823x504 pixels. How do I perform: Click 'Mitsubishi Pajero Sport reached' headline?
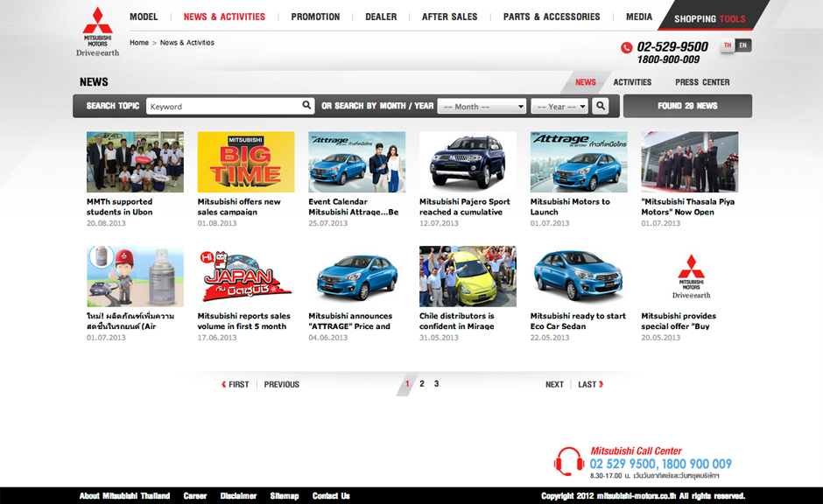pos(465,206)
